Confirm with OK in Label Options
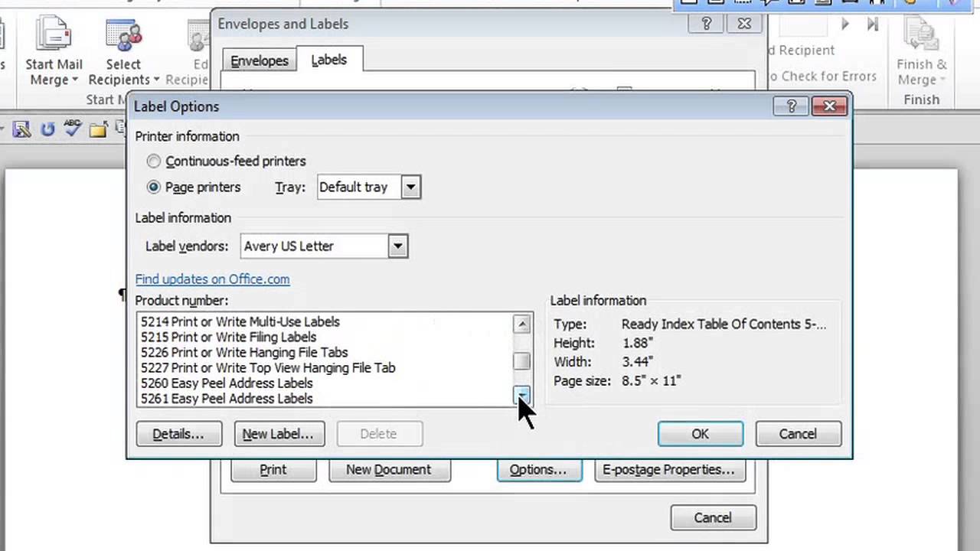The image size is (980, 551). (x=700, y=434)
